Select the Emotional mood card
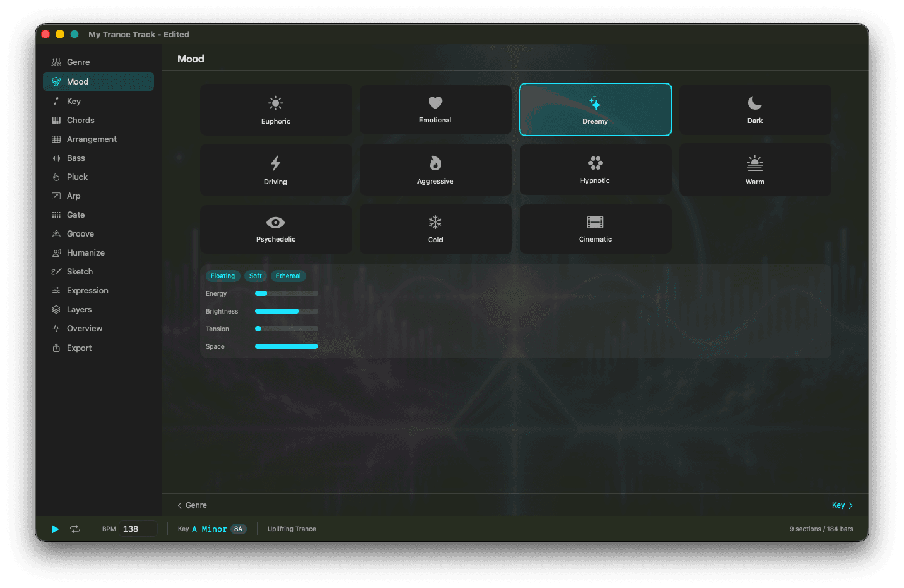This screenshot has height=588, width=904. tap(436, 110)
